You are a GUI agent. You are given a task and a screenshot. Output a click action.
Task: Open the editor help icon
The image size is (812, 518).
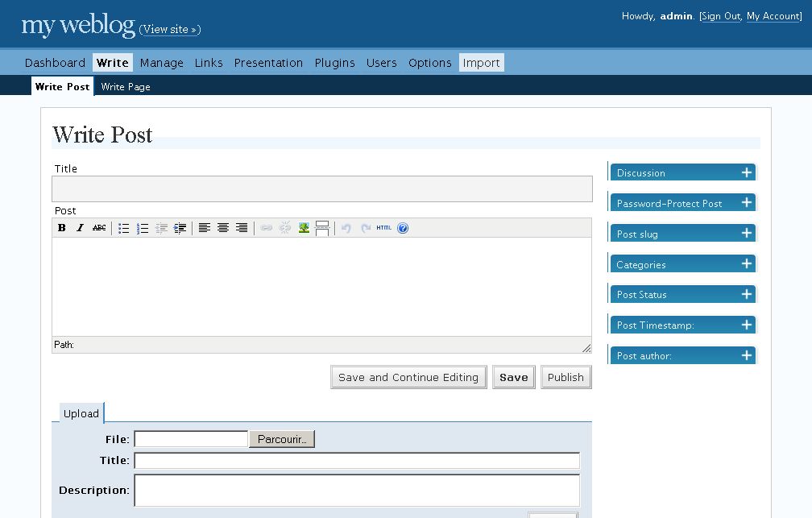(402, 227)
